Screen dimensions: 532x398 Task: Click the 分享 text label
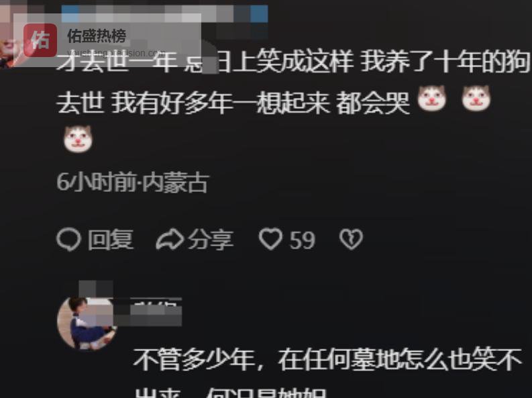click(211, 240)
